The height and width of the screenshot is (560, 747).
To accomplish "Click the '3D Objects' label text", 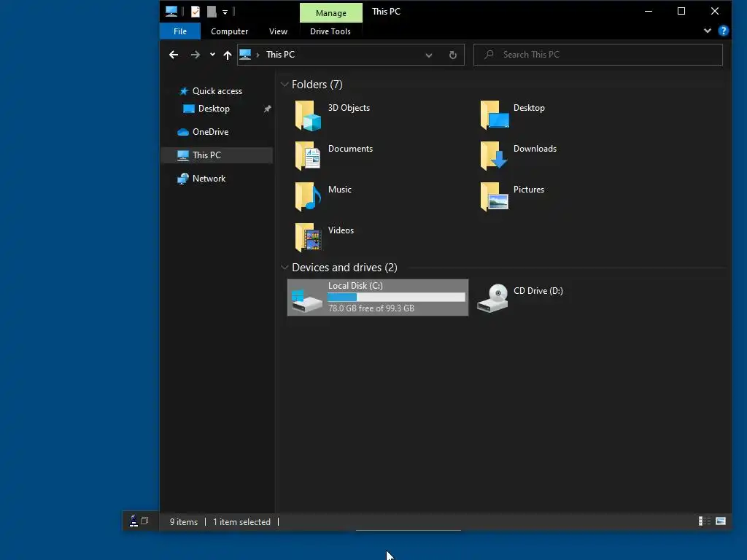I will coord(349,108).
